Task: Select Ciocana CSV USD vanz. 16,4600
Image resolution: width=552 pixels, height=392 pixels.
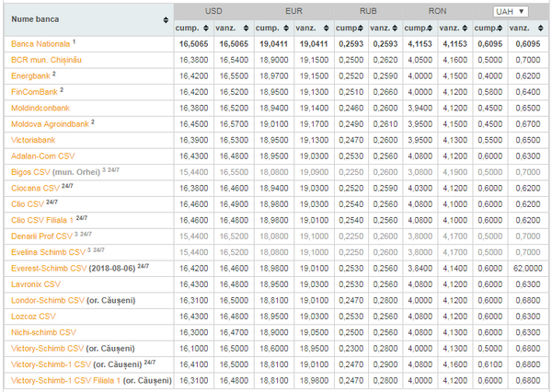Action: tap(234, 188)
